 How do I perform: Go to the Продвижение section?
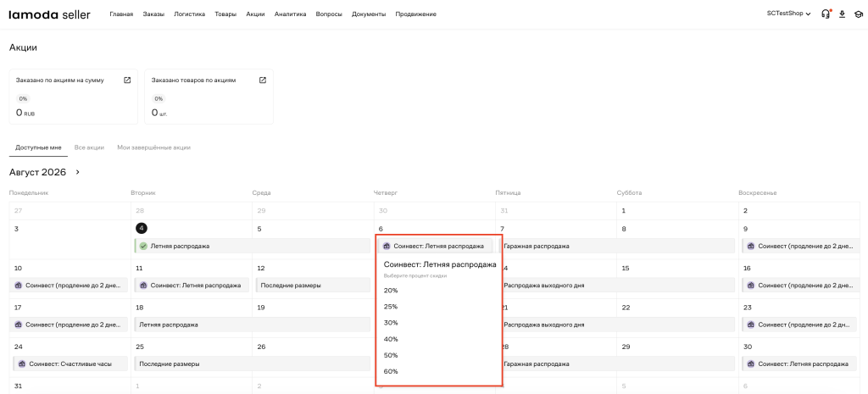[415, 14]
